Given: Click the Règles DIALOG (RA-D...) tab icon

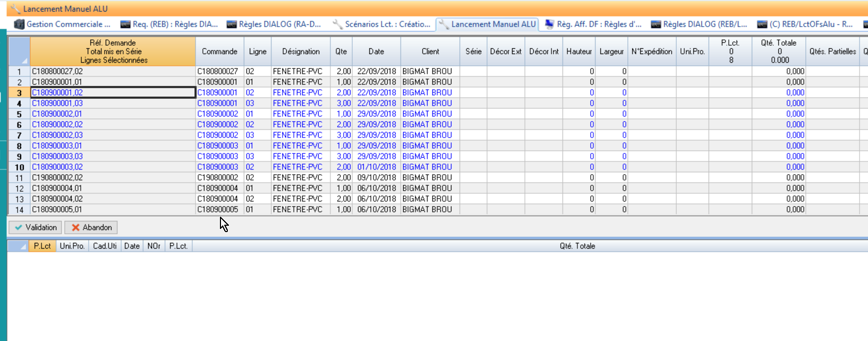Looking at the screenshot, I should 232,24.
